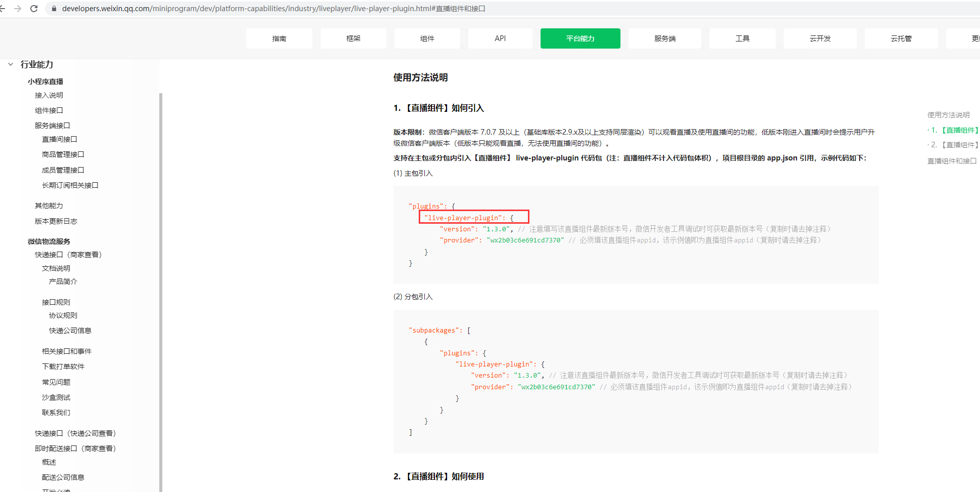Open 服务端接口 sidebar link
Screen dimensions: 980x492
click(53, 126)
